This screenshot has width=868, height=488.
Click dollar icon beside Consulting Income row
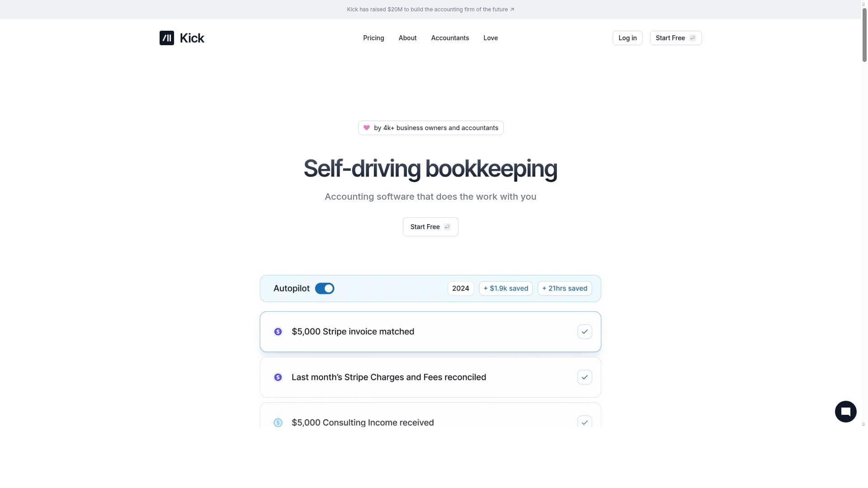pos(278,422)
